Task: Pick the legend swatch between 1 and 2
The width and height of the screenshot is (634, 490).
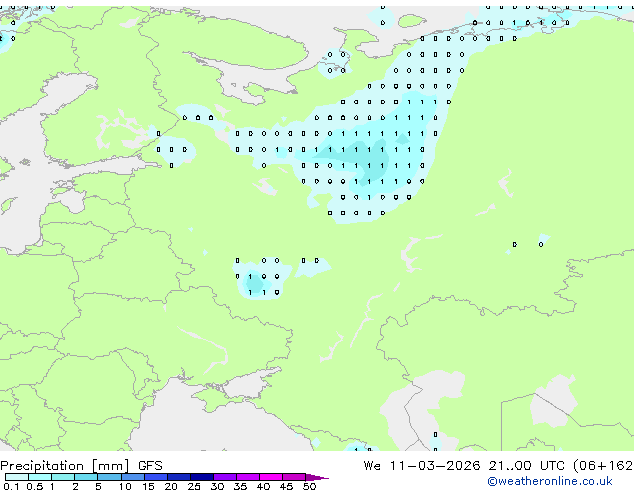Action: (63, 477)
